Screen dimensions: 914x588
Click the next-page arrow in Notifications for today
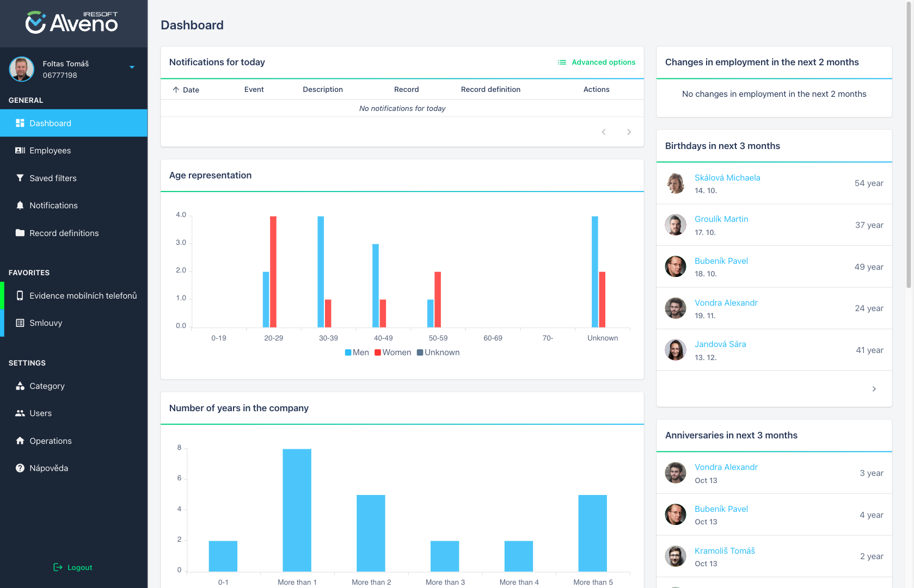(x=629, y=132)
